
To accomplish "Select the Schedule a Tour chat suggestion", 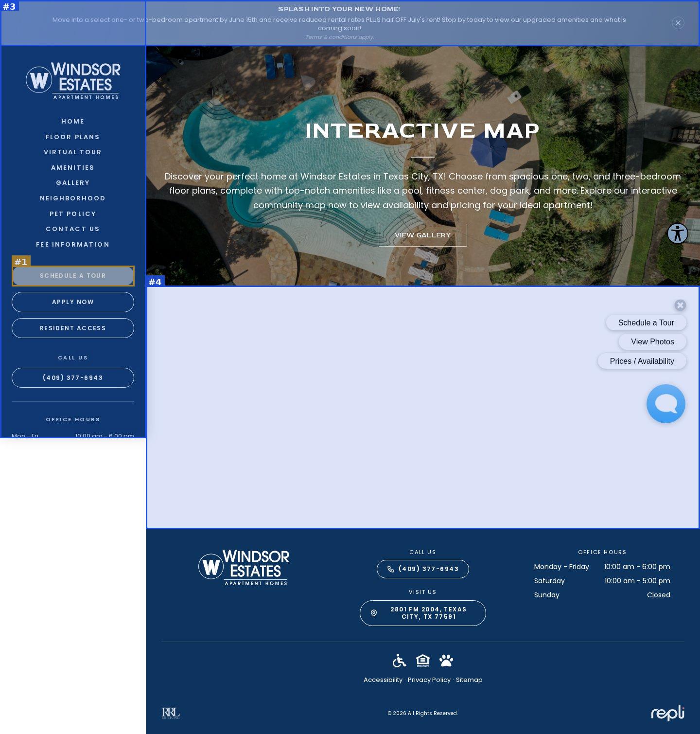I will point(646,322).
